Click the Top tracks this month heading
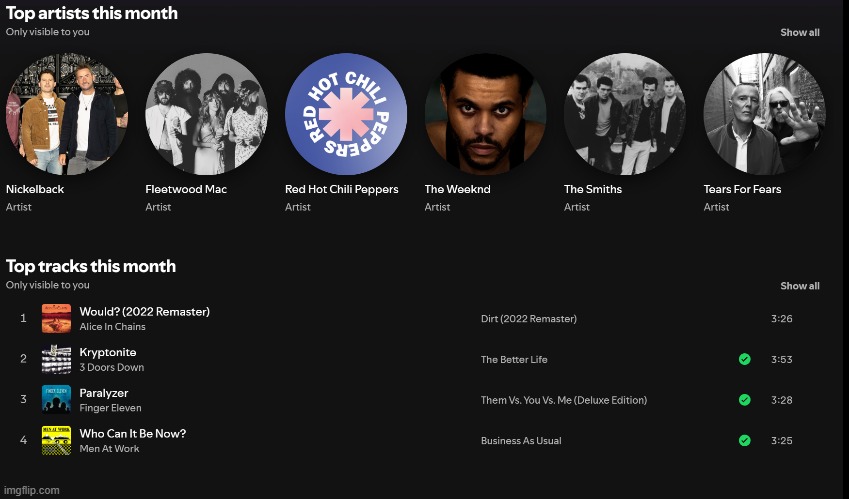The height and width of the screenshot is (499, 849). [x=91, y=266]
